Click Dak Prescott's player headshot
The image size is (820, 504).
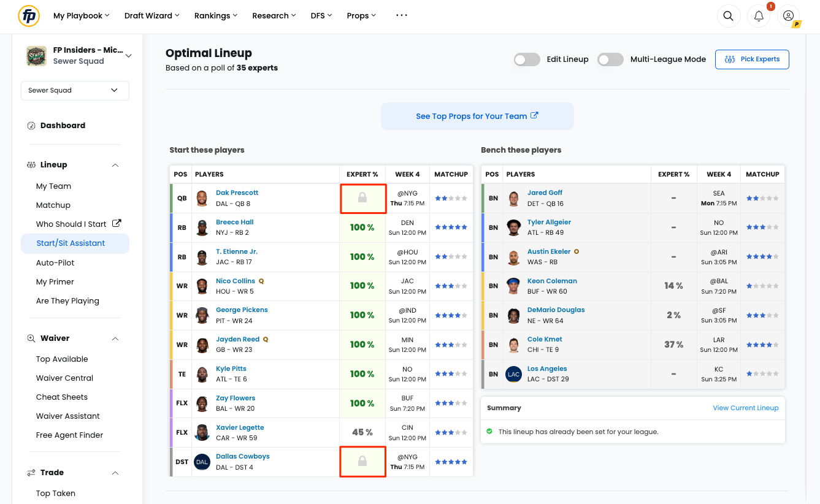coord(202,198)
